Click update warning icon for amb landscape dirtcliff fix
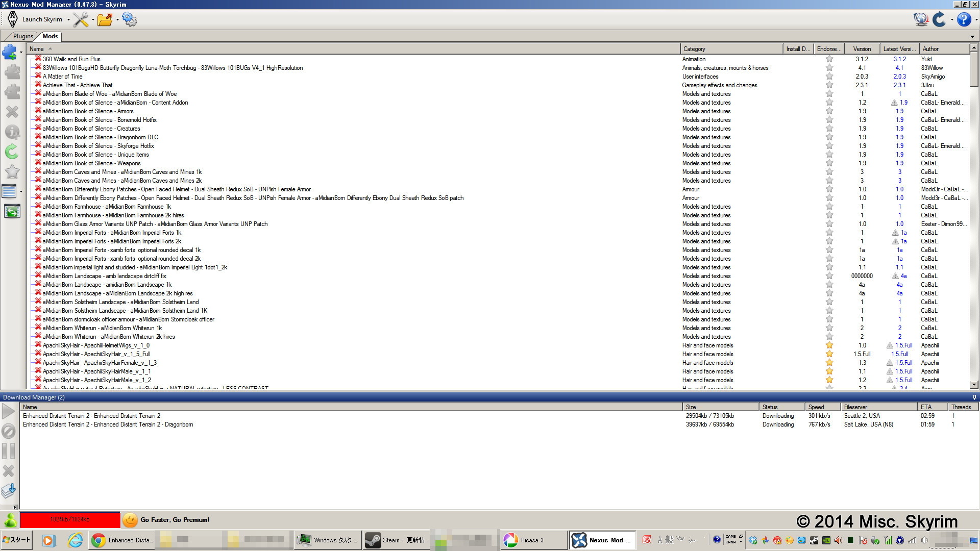The image size is (980, 551). click(x=895, y=276)
